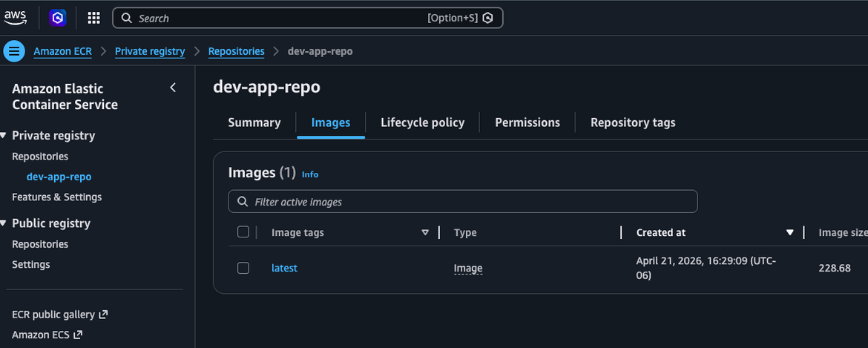This screenshot has height=348, width=868.
Task: Click the dev-app-repo page heading
Action: coord(267,88)
